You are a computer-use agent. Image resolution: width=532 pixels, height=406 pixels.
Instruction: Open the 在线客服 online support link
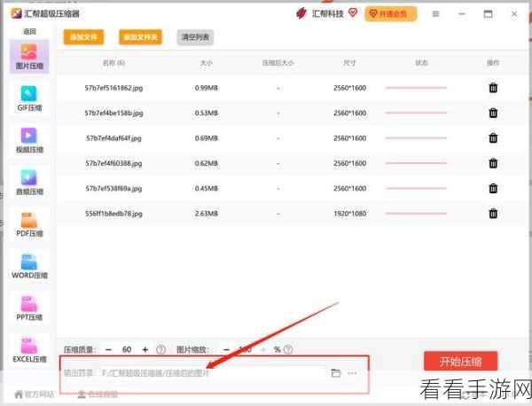tap(98, 394)
